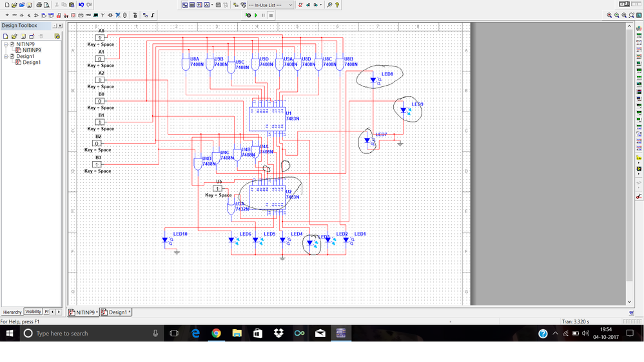Toggle interactive switch A0
This screenshot has width=644, height=362.
[x=99, y=38]
